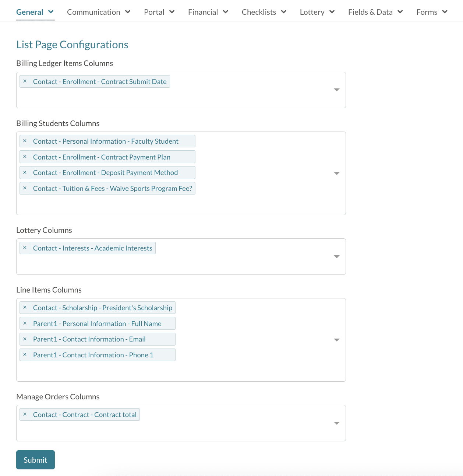
Task: Open the Lottery Columns dropdown arrow
Action: (336, 256)
